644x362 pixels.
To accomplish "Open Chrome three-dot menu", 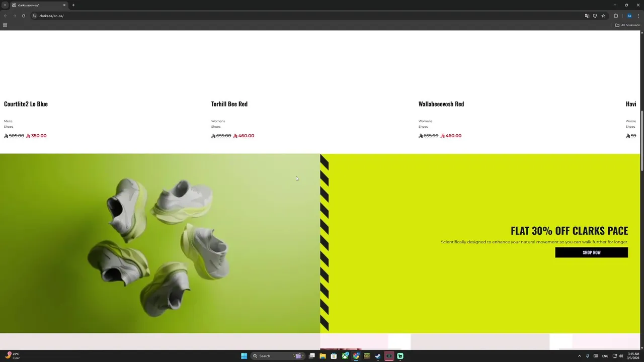I will pyautogui.click(x=638, y=16).
